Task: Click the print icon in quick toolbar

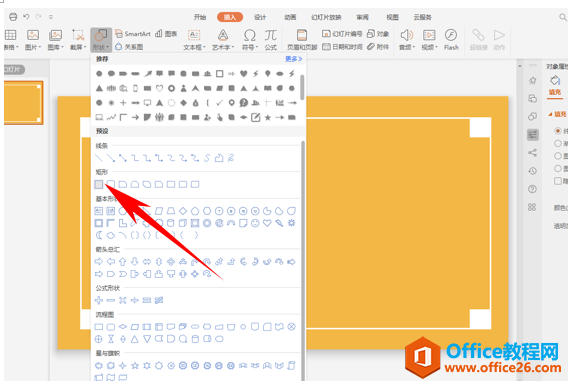Action: [x=13, y=17]
